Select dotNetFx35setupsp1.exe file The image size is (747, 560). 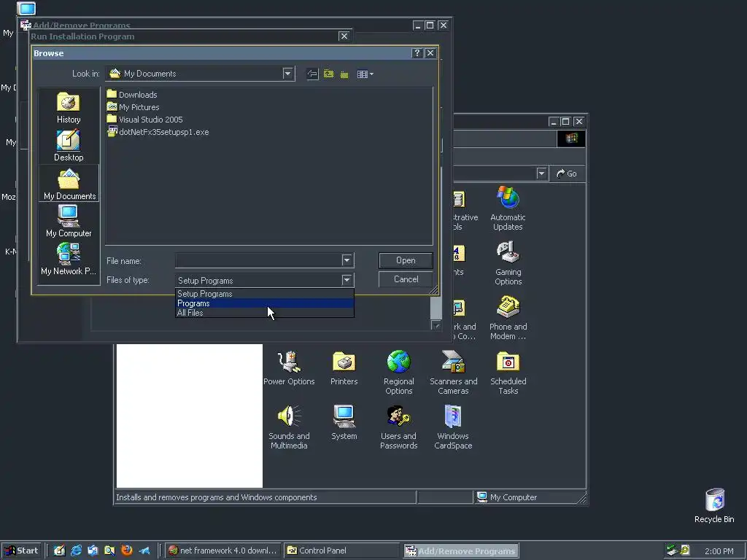[x=158, y=132]
